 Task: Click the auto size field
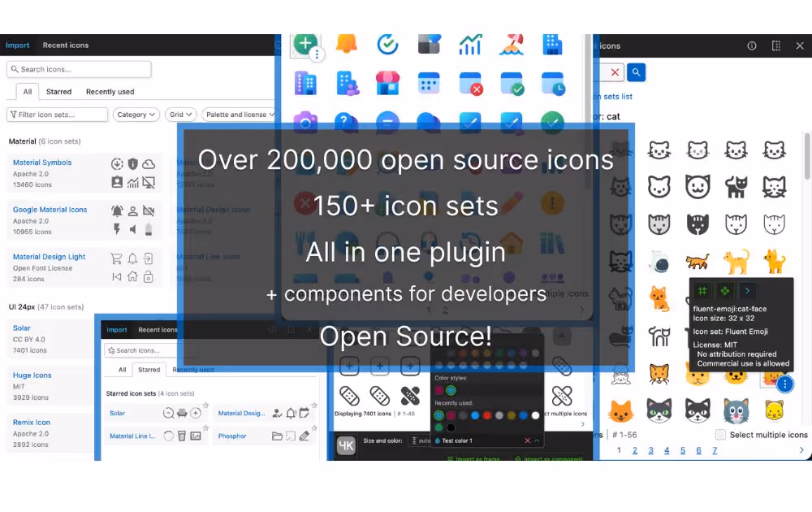coord(421,440)
